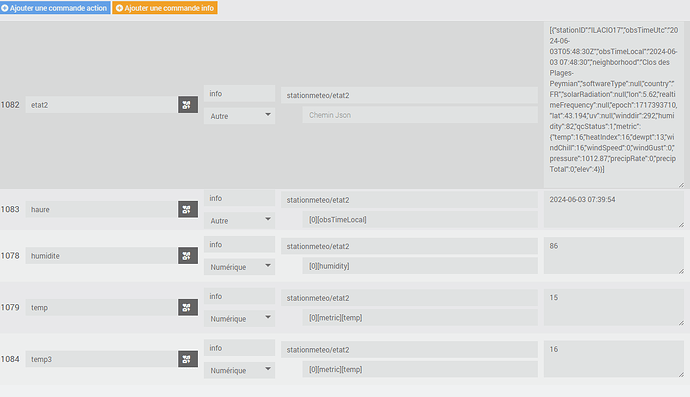Click Ajouter une commande action button

tap(55, 8)
